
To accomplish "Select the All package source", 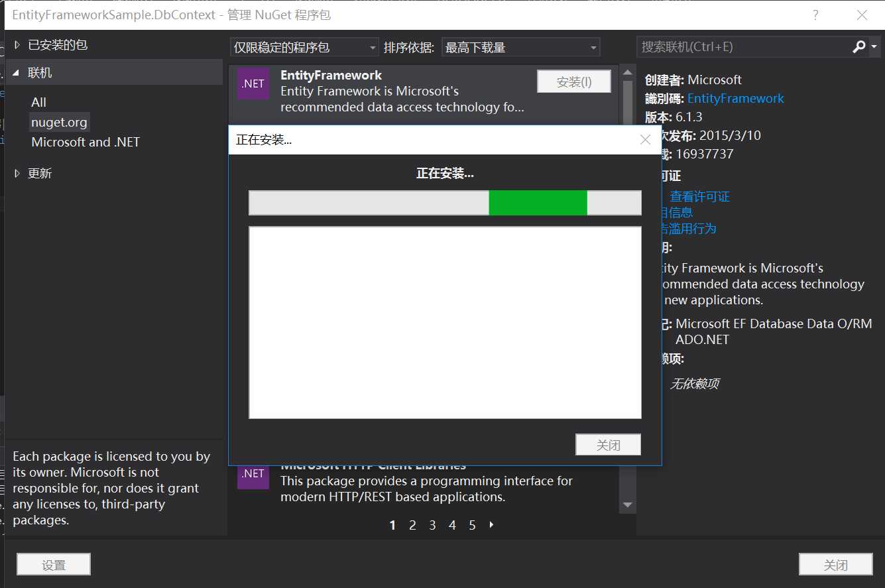I will [38, 102].
